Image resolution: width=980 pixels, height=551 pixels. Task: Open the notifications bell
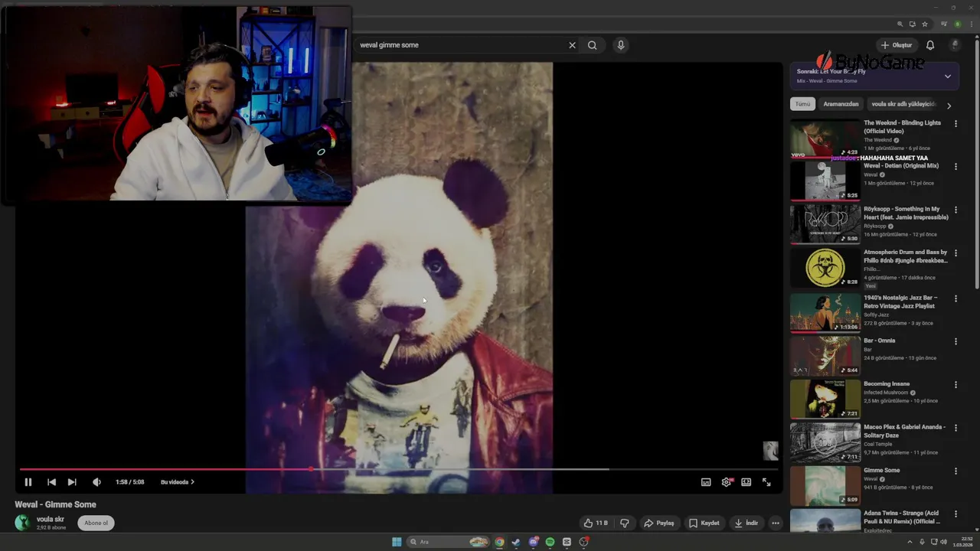pyautogui.click(x=930, y=45)
